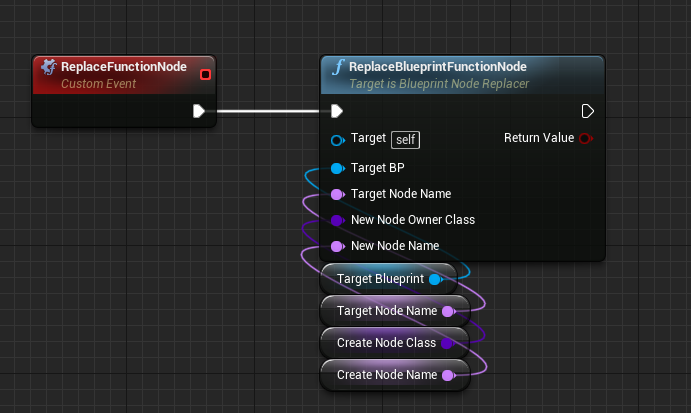Image resolution: width=691 pixels, height=413 pixels.
Task: Click the Target Node Name input pin
Action: click(x=338, y=194)
